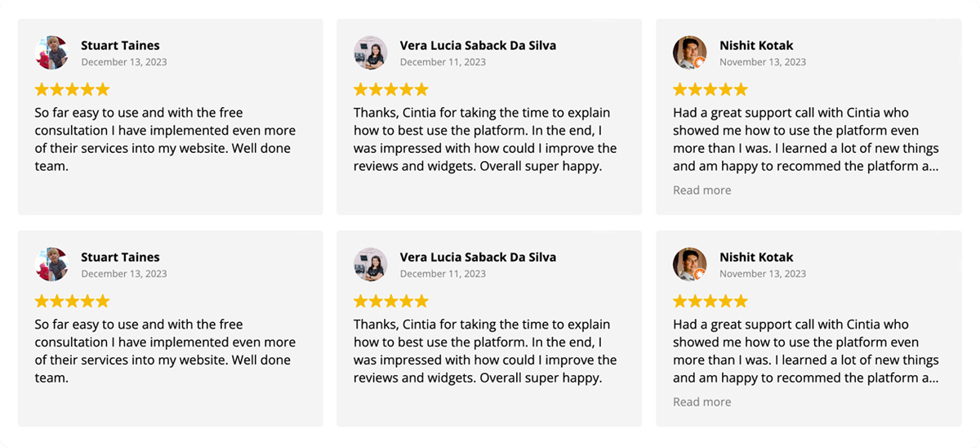Click the star rating on top Stuart Taines review
The width and height of the screenshot is (980, 448).
(72, 89)
